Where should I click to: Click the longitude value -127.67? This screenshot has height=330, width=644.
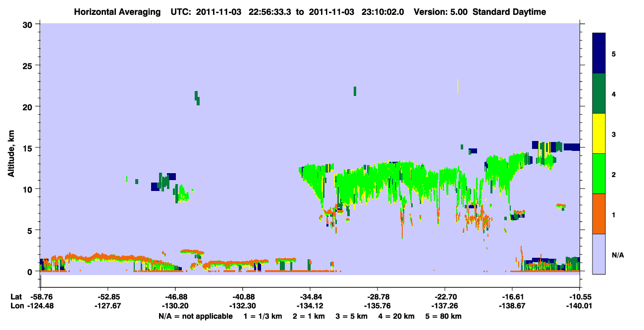(108, 306)
